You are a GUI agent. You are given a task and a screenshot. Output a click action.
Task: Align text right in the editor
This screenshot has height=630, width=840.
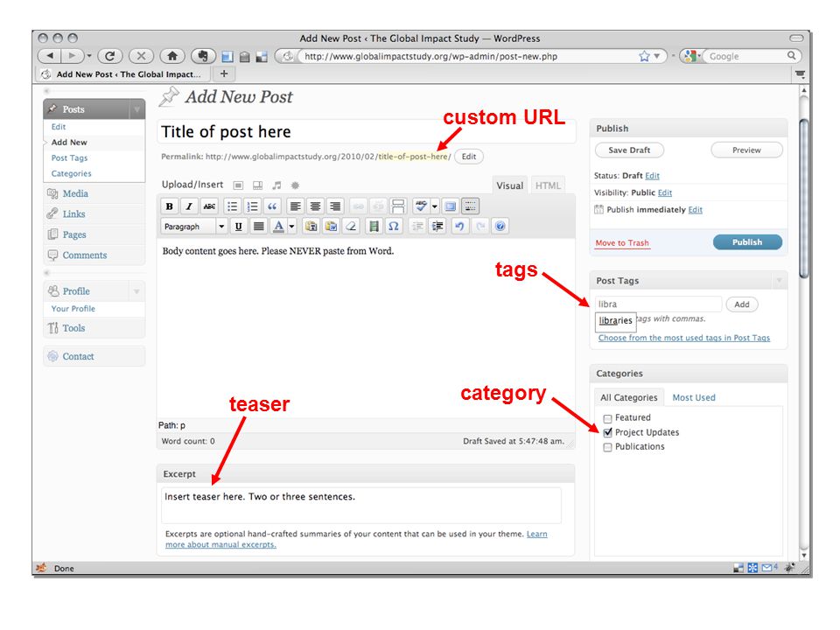pyautogui.click(x=335, y=206)
